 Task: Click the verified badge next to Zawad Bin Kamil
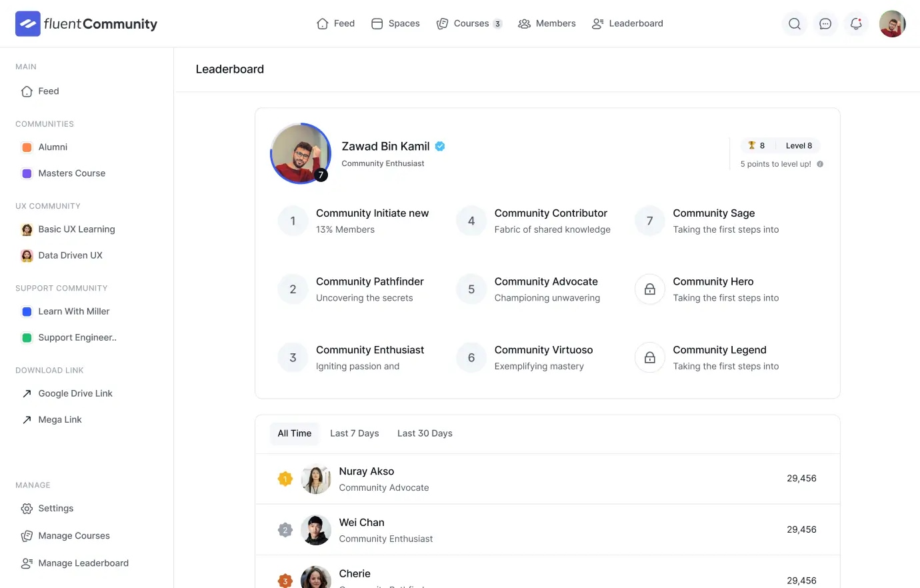pos(440,147)
